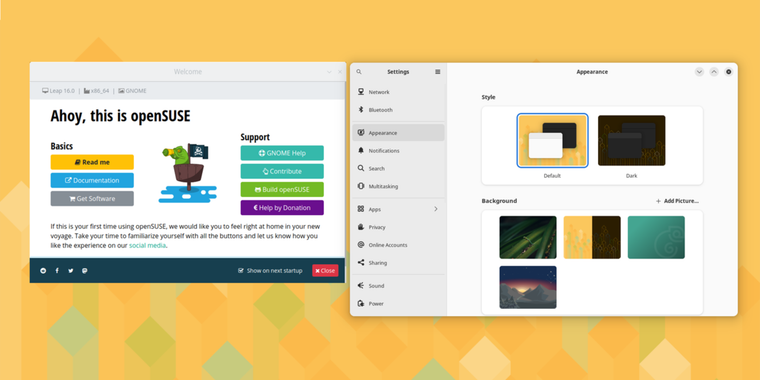Click the GNOME desktop icon in Welcome bar
760x380 pixels.
121,91
